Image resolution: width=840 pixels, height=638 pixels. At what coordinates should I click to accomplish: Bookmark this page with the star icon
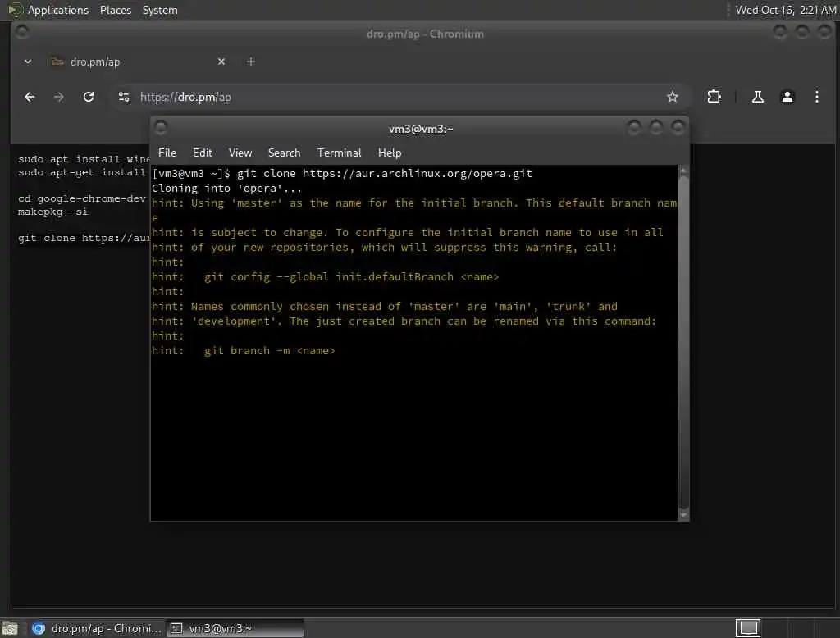pos(673,97)
